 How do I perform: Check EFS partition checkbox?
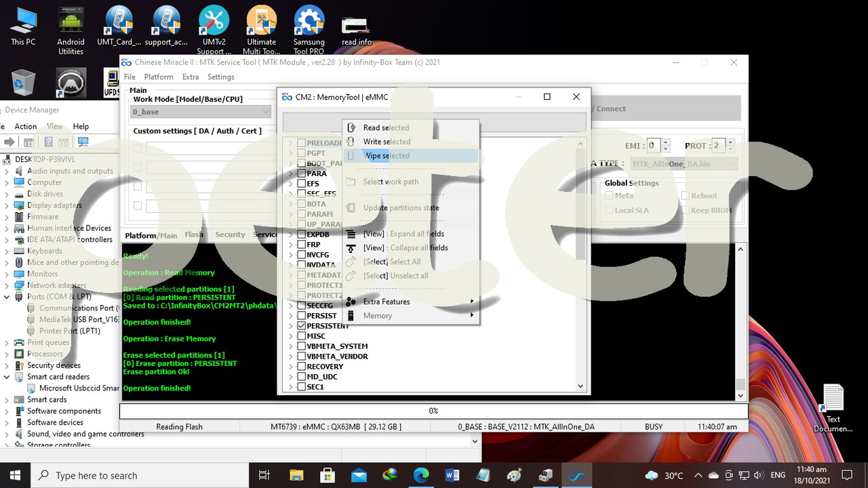(302, 184)
